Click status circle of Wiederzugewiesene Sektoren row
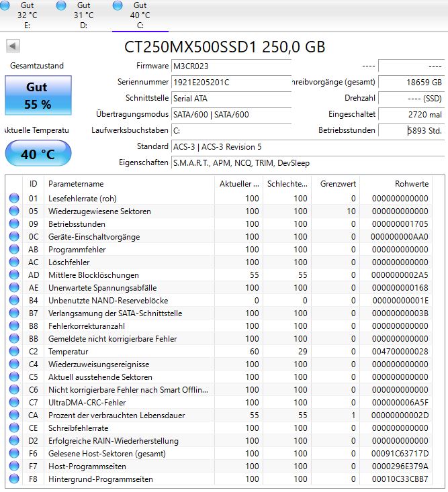 (x=14, y=211)
